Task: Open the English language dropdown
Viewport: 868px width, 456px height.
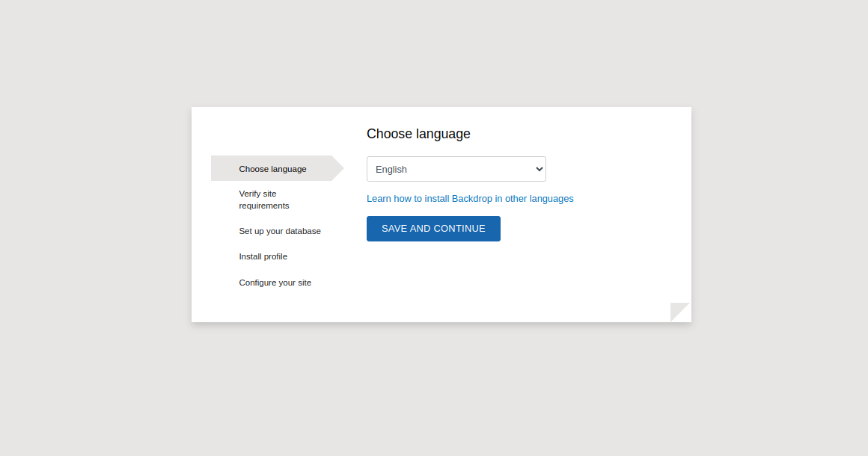Action: point(456,169)
